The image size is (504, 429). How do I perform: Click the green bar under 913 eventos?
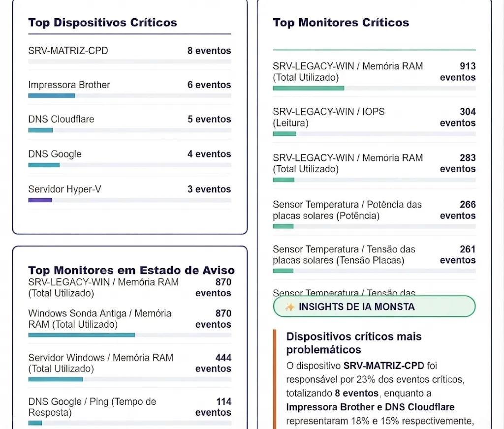[x=309, y=88]
